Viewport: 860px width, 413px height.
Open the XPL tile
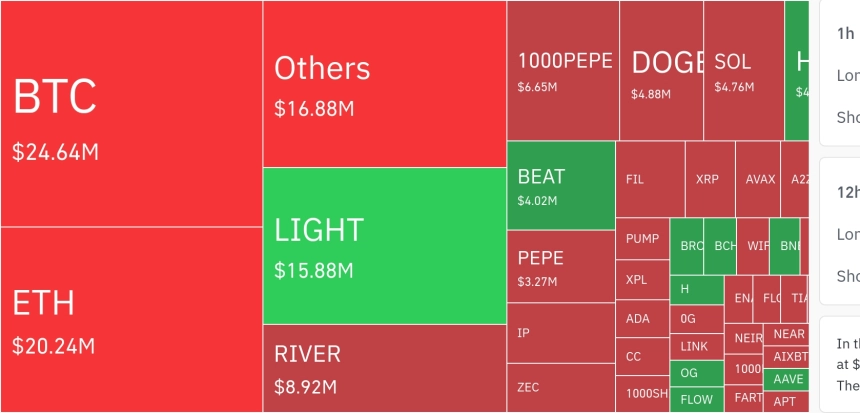coord(642,280)
